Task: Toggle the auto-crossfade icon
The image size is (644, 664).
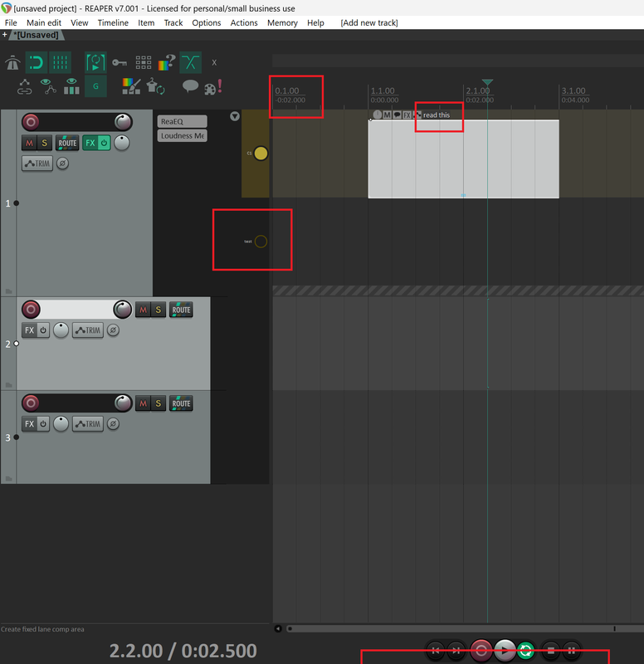Action: [x=191, y=63]
